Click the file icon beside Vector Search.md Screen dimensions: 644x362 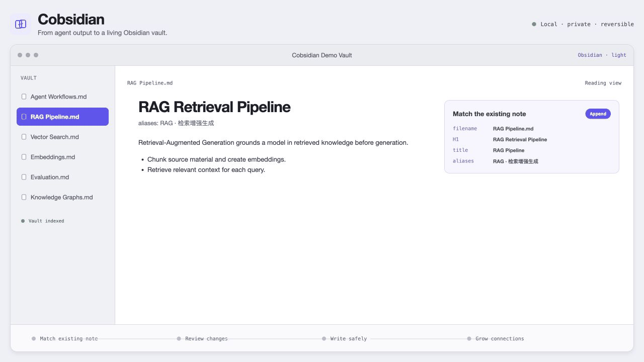(x=24, y=137)
